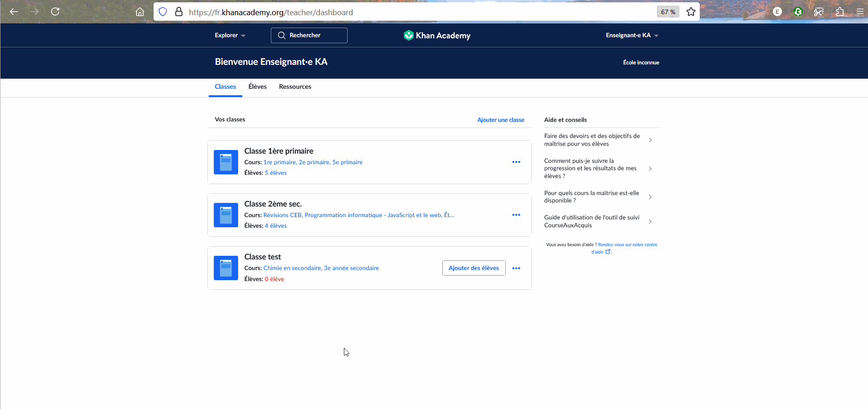Click the Ajouter des élèves button
The width and height of the screenshot is (868, 409).
[474, 268]
